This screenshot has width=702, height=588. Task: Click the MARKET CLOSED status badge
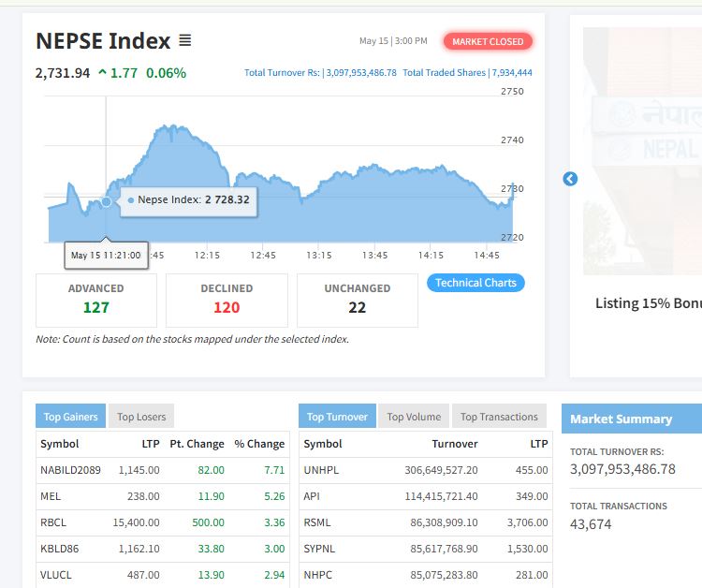click(x=488, y=41)
